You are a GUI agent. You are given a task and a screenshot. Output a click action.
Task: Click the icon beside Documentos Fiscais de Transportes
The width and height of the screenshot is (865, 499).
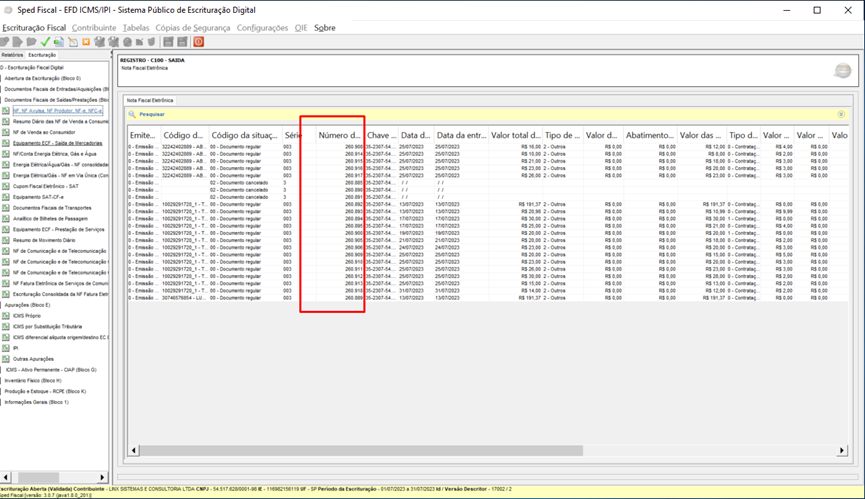(6, 208)
